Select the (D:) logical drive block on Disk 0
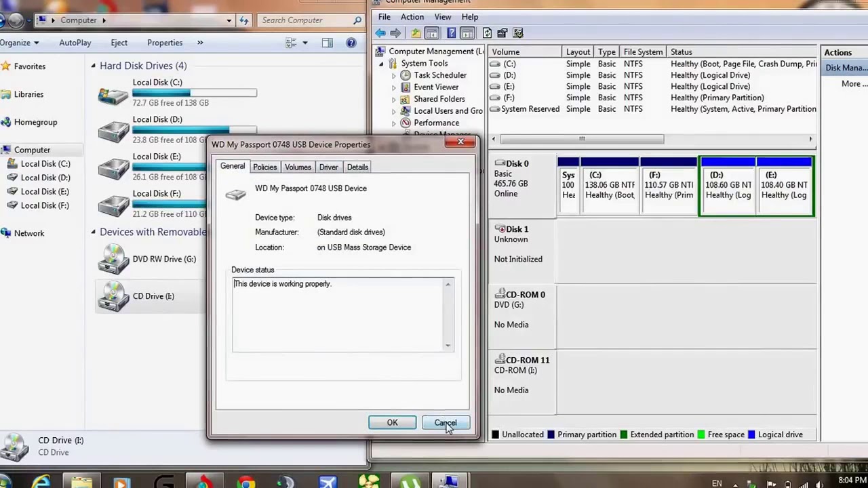The width and height of the screenshot is (868, 488). pos(728,187)
